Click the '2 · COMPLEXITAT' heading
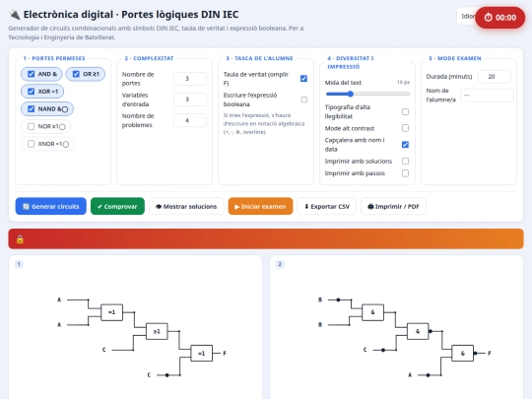 149,58
